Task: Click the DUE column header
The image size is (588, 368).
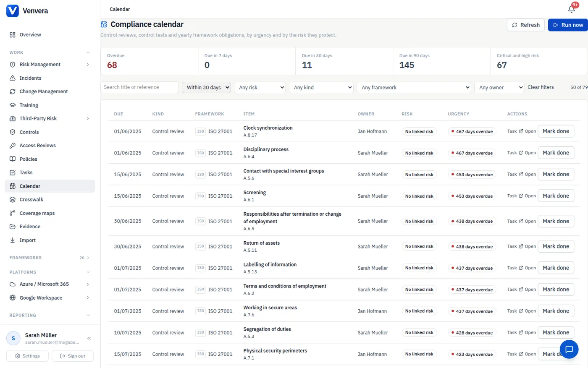Action: click(x=118, y=114)
